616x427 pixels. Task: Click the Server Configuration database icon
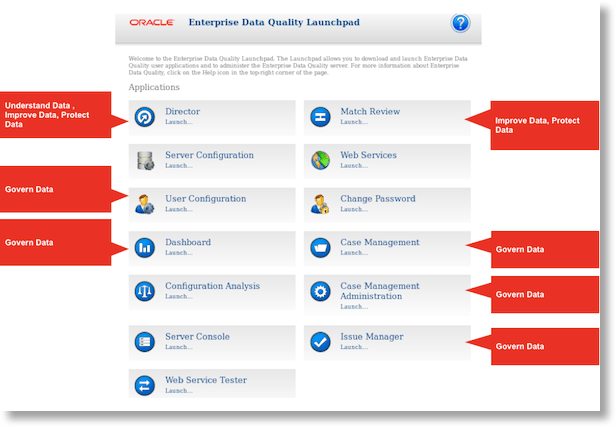[145, 161]
